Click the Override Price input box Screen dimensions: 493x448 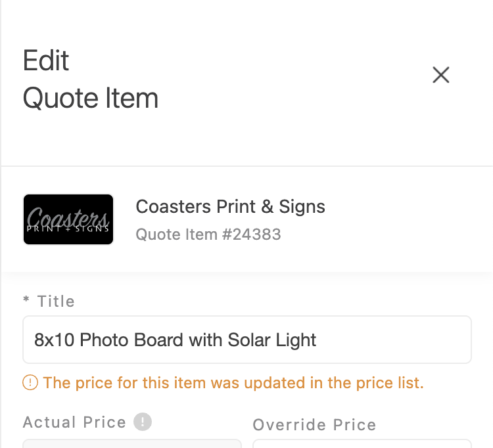coord(362,443)
